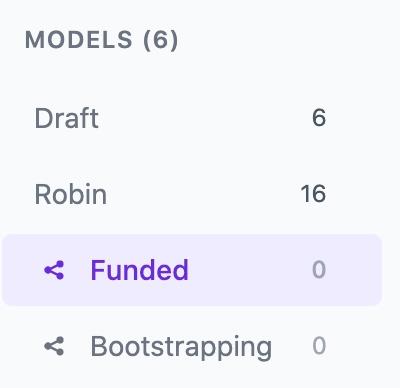Click the share icon beside Bootstrapping
This screenshot has width=400, height=388.
pyautogui.click(x=54, y=346)
